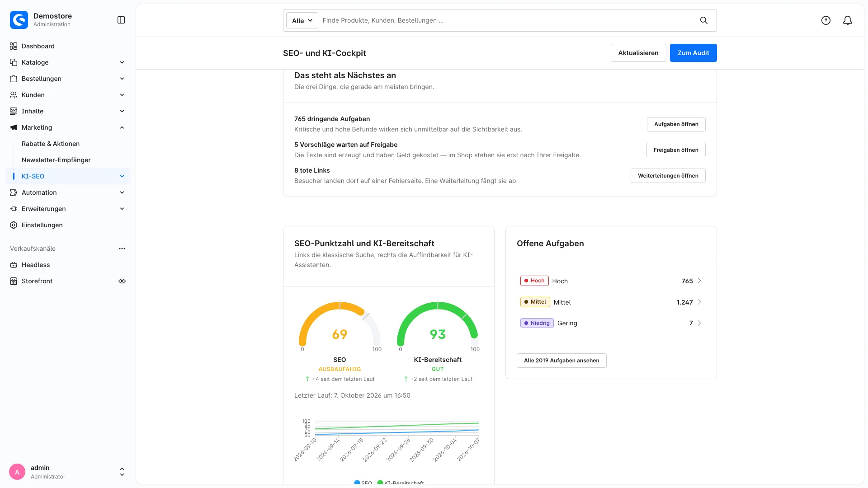Click Freigaben öffnen button
Viewport: 868px width, 488px height.
coord(676,150)
